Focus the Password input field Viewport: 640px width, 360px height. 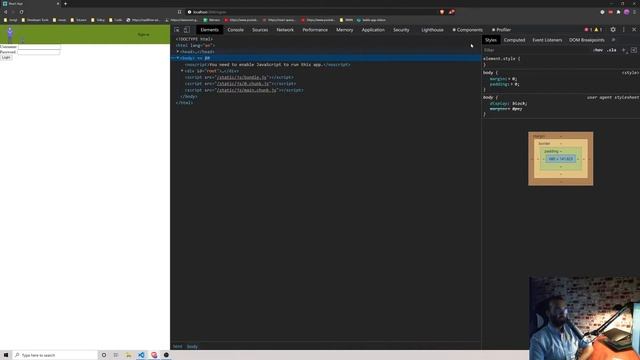[x=39, y=52]
